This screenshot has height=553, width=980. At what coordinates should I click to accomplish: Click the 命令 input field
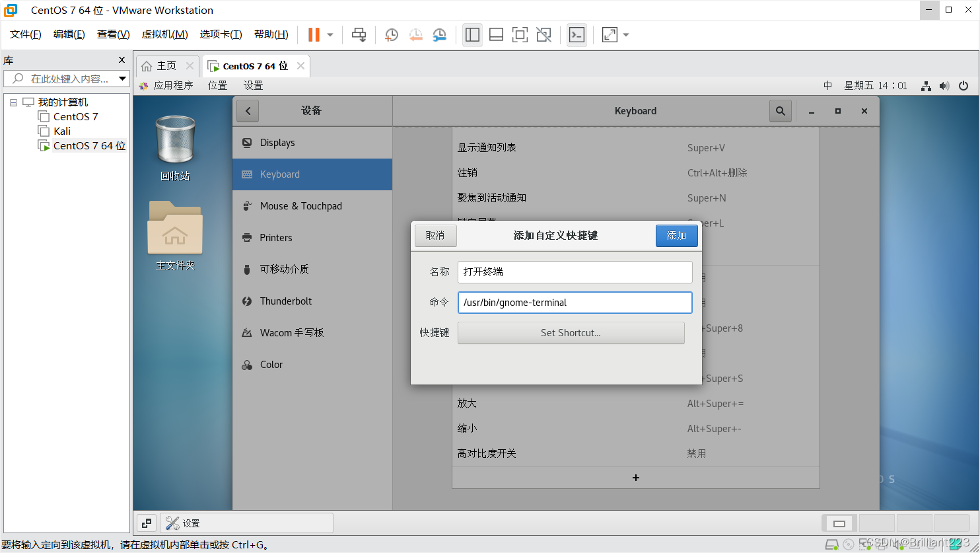coord(575,303)
